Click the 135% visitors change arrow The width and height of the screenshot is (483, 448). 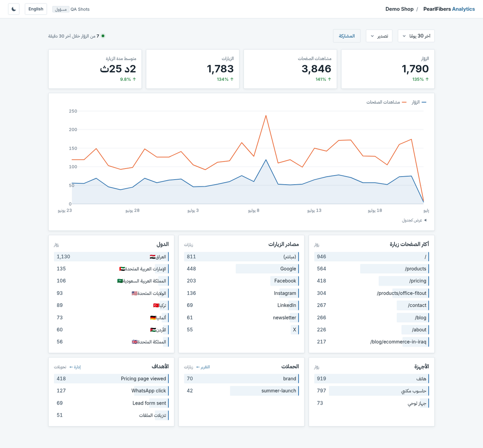coord(427,79)
